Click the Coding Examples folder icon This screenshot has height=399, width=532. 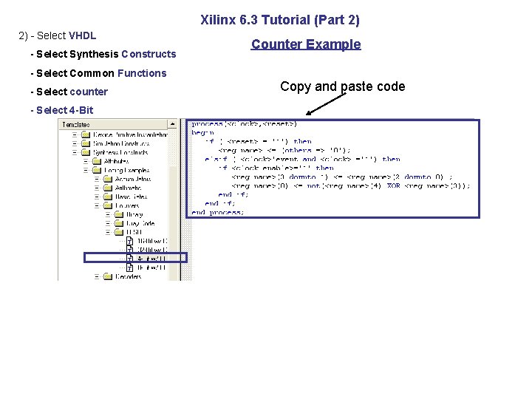pyautogui.click(x=97, y=170)
